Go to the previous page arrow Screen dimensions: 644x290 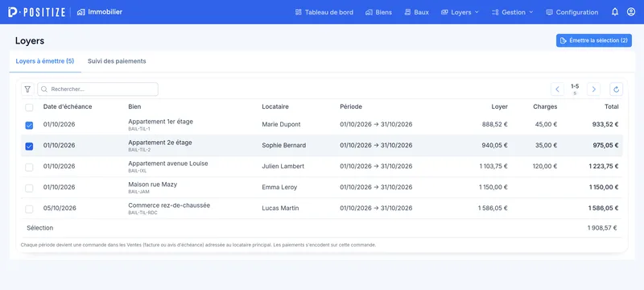pyautogui.click(x=557, y=89)
